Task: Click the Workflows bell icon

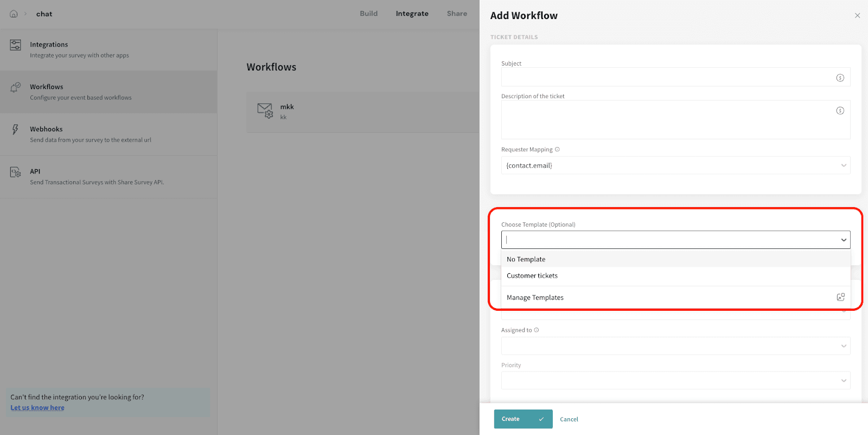Action: point(15,87)
